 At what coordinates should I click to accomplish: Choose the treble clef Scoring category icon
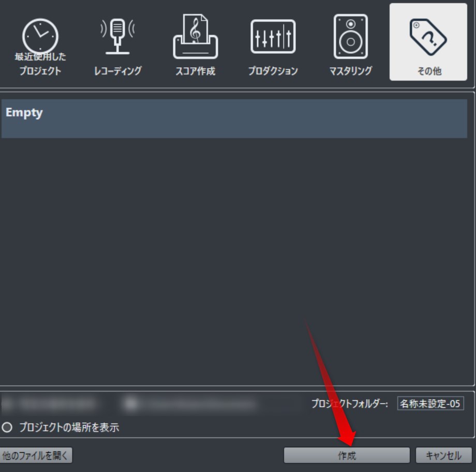(x=195, y=36)
